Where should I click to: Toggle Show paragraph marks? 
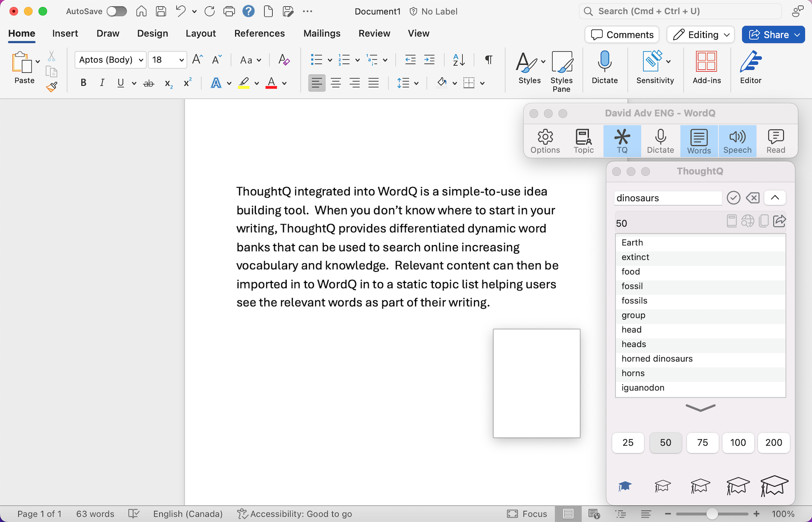[x=489, y=60]
